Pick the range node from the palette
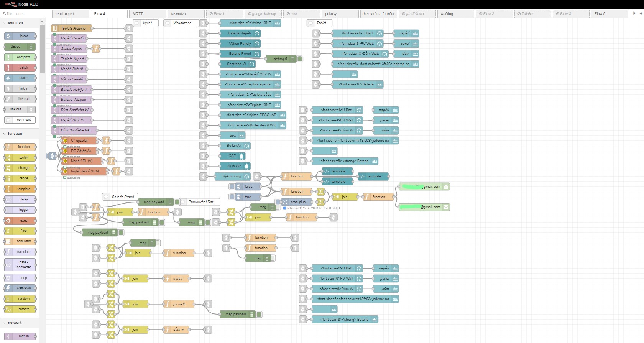The image size is (644, 343). (x=20, y=178)
